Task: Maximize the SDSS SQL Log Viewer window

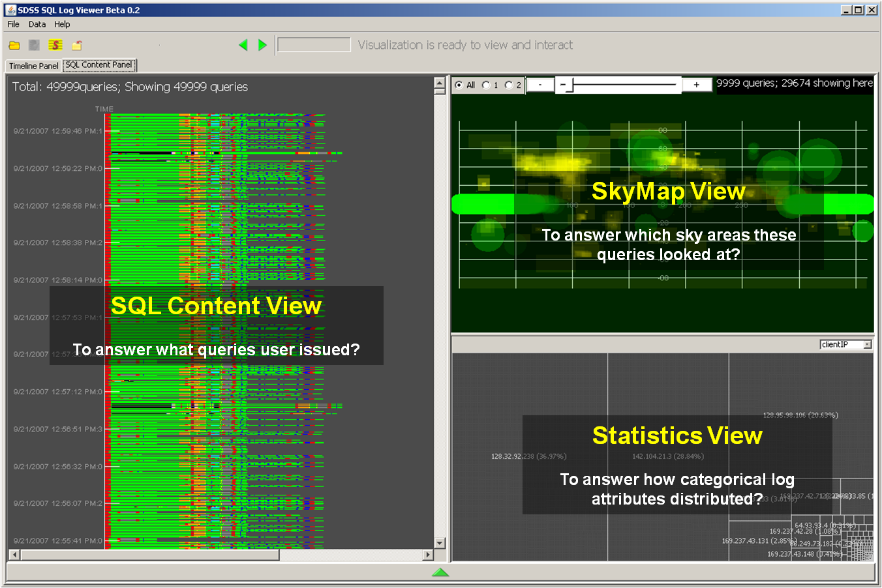Action: click(858, 10)
